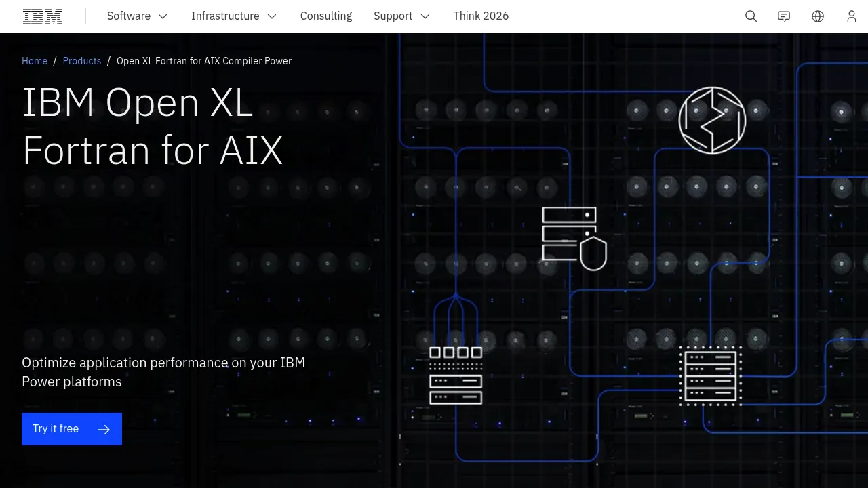Click the text "Optimize application performance on your IBM Power platforms"
The height and width of the screenshot is (488, 868).
(163, 372)
